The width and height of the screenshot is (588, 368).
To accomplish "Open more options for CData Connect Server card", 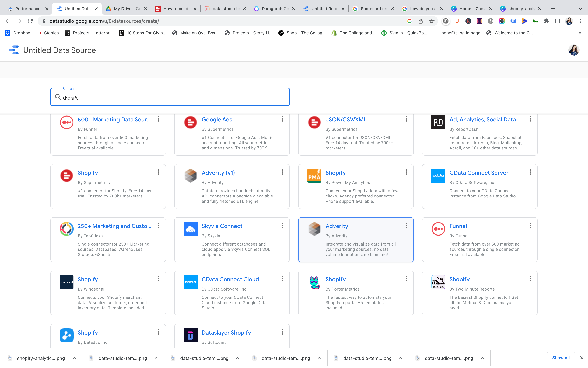I will 530,172.
